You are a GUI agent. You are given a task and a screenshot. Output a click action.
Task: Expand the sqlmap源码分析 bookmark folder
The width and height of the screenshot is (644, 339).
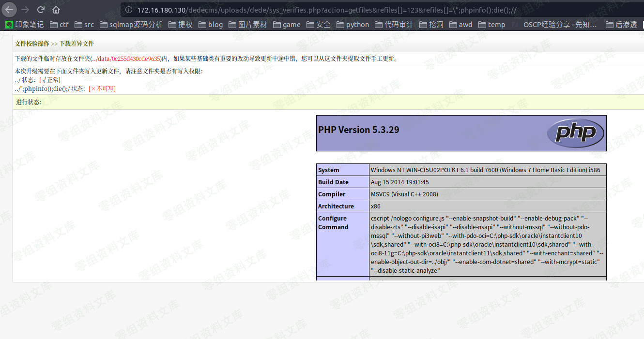[131, 25]
